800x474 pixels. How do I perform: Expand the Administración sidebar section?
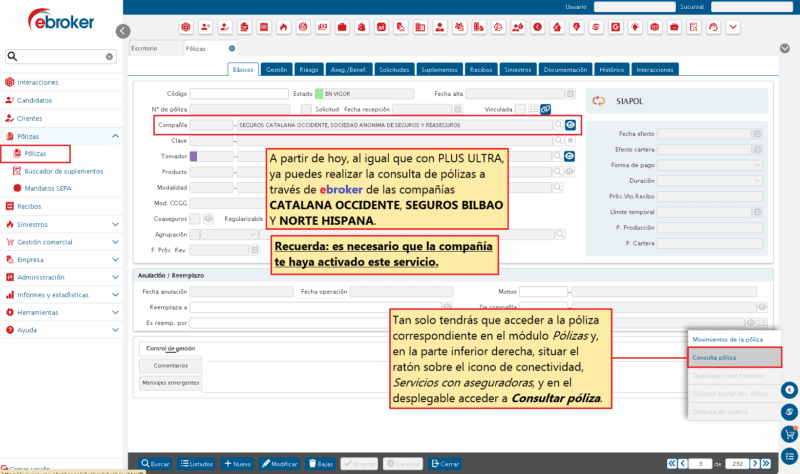(115, 277)
